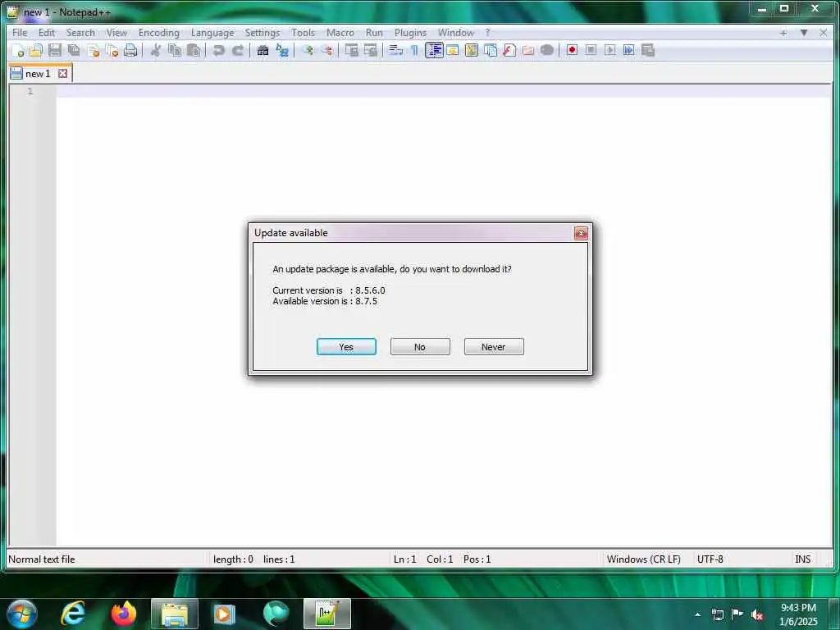Toggle synchronized vertical scrolling icon
The image size is (840, 630).
coord(351,50)
